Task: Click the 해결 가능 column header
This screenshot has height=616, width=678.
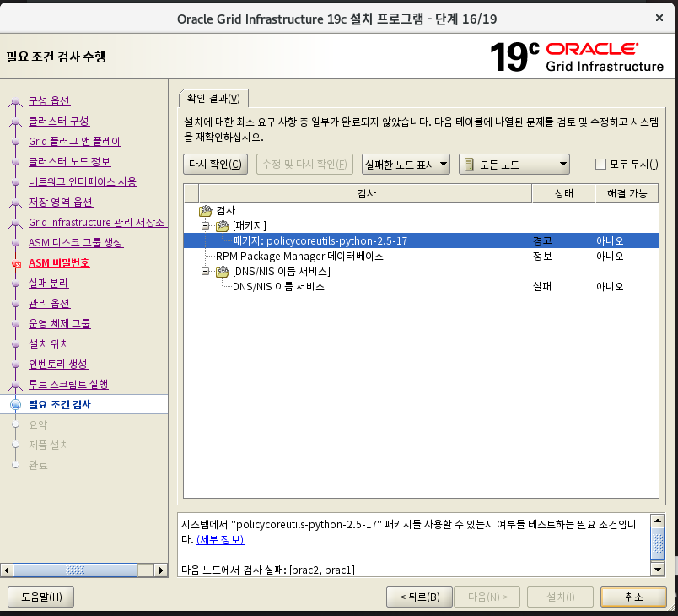Action: pyautogui.click(x=627, y=193)
